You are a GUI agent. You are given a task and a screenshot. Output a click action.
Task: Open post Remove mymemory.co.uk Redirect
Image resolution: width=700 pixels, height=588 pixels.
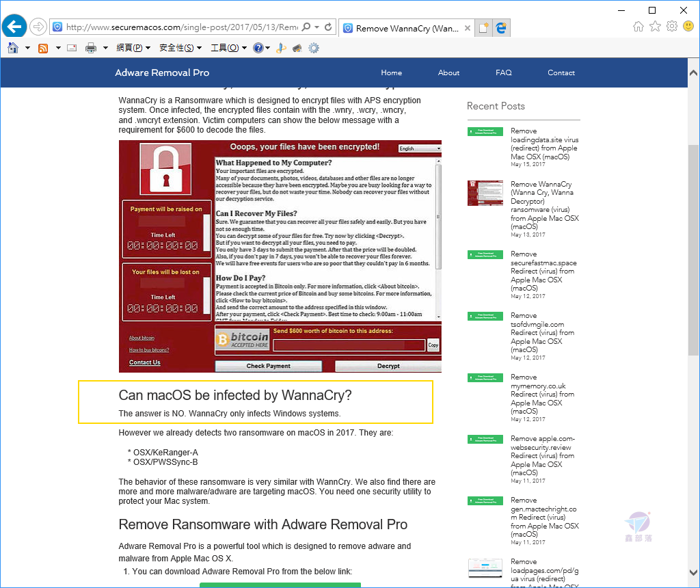point(542,395)
